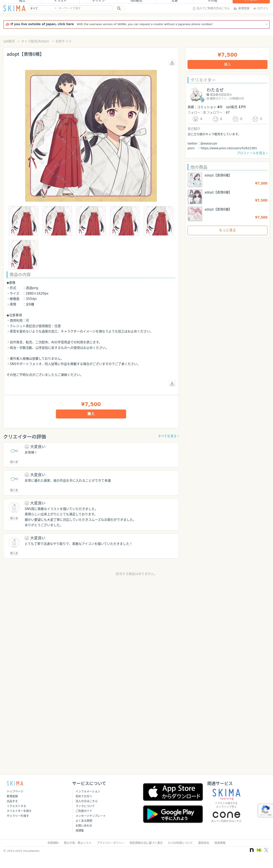273x868 pixels.
Task: Open footer トップページ link
Action: (x=15, y=792)
